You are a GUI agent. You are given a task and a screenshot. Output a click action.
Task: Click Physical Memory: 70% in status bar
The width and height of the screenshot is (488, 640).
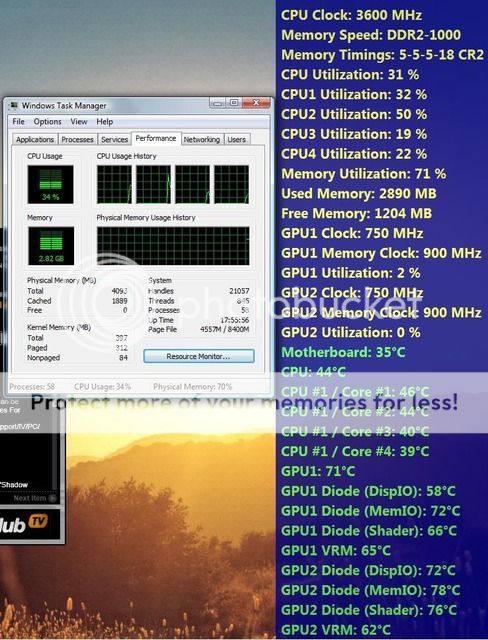click(193, 387)
